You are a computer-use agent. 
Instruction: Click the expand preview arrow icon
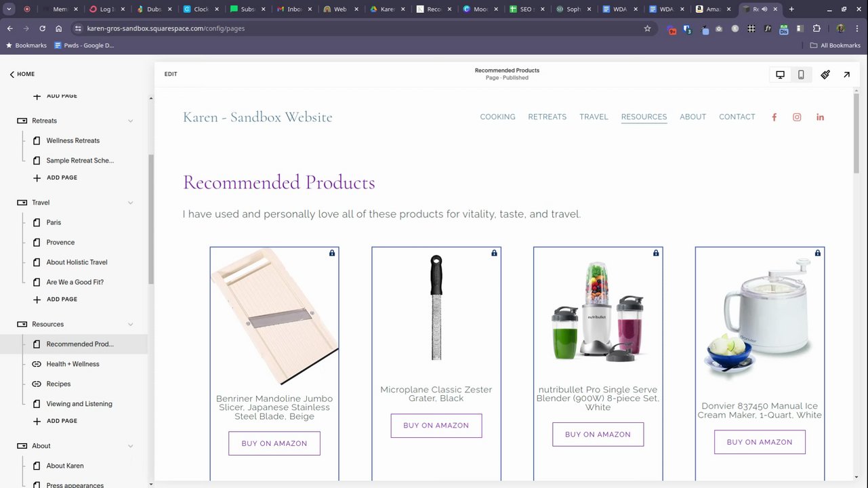click(x=846, y=75)
